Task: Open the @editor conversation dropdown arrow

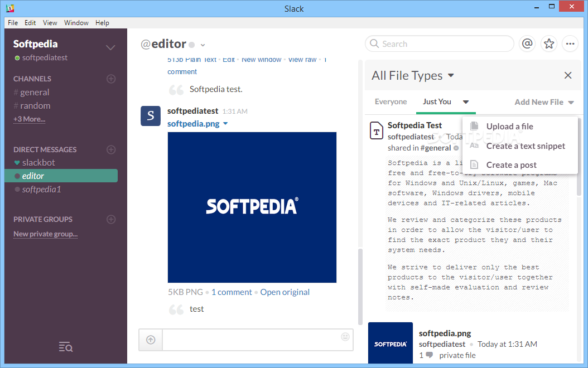Action: [x=203, y=45]
